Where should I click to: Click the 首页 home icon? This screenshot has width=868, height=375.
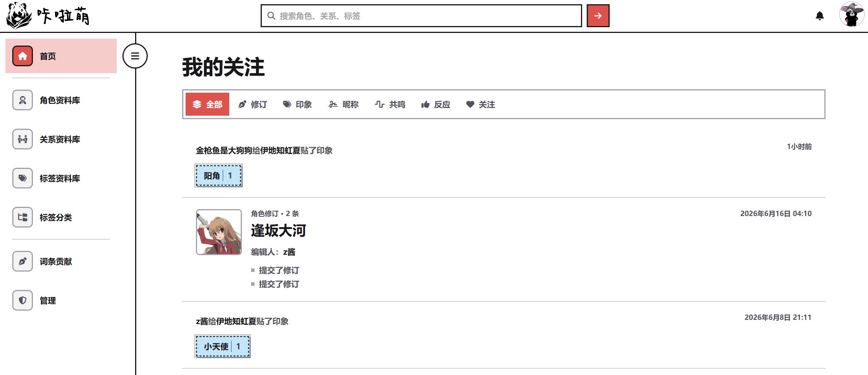(23, 56)
